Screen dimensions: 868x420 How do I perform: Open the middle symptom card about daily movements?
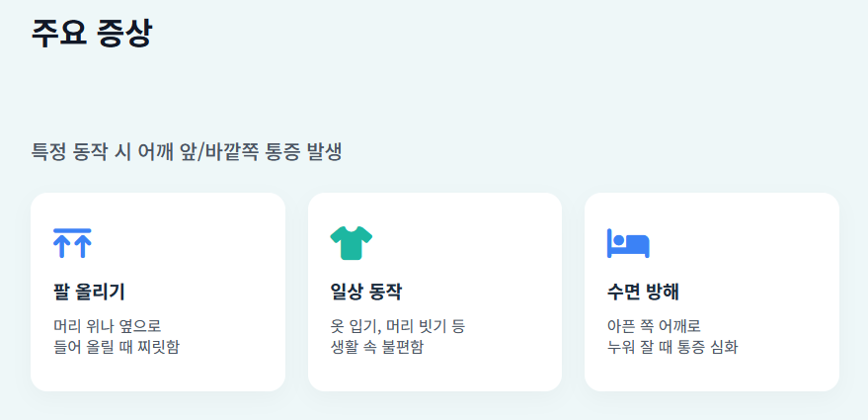435,292
